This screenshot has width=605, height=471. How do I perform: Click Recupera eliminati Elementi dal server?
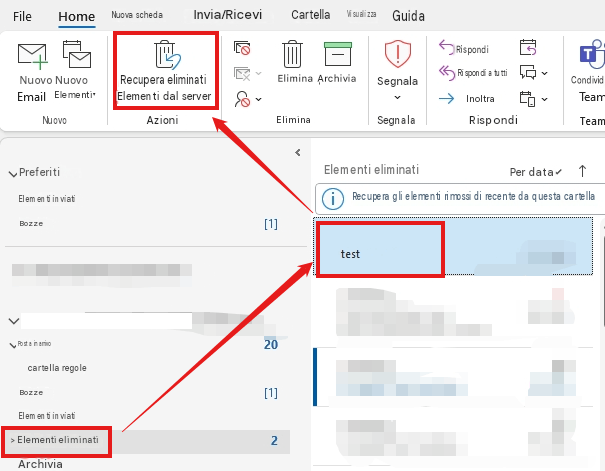tap(164, 71)
